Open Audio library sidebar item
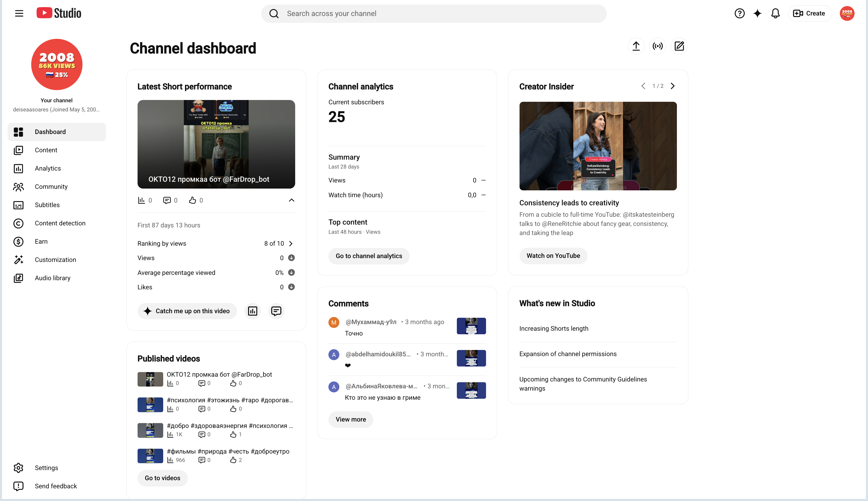 pyautogui.click(x=57, y=278)
